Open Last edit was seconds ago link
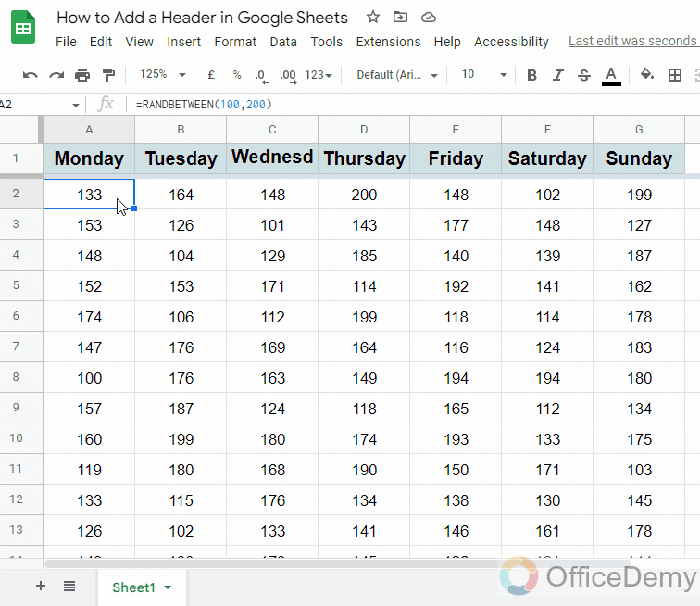This screenshot has width=700, height=606. [x=633, y=41]
